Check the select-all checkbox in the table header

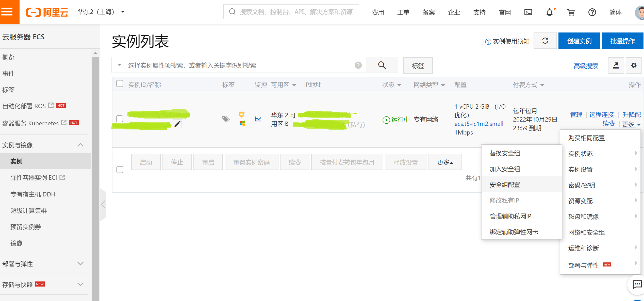(119, 83)
